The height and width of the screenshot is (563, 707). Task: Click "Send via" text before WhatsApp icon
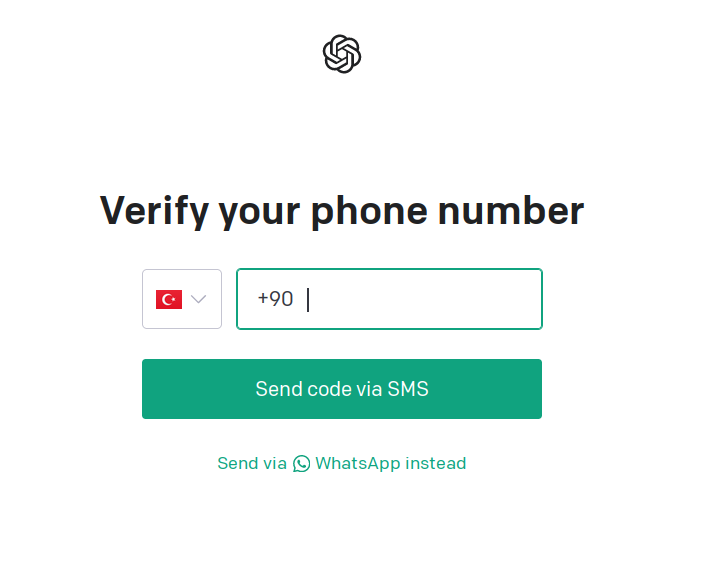(x=252, y=463)
